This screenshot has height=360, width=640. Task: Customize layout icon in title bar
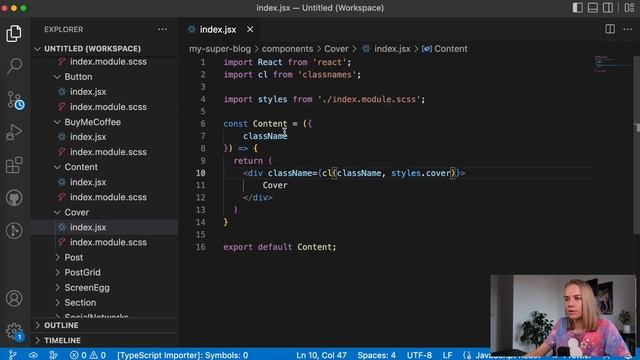pos(629,8)
